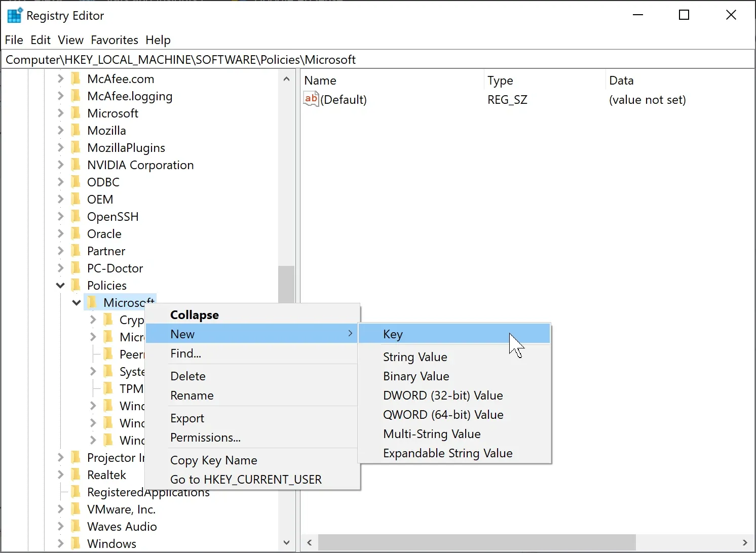Click the VMware, Inc. folder icon
Image resolution: width=756 pixels, height=553 pixels.
76,509
